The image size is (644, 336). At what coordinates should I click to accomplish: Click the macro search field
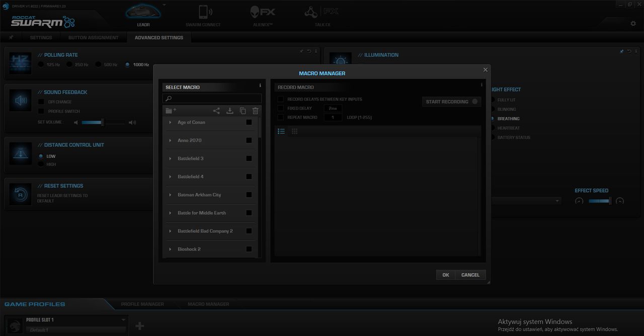[212, 99]
